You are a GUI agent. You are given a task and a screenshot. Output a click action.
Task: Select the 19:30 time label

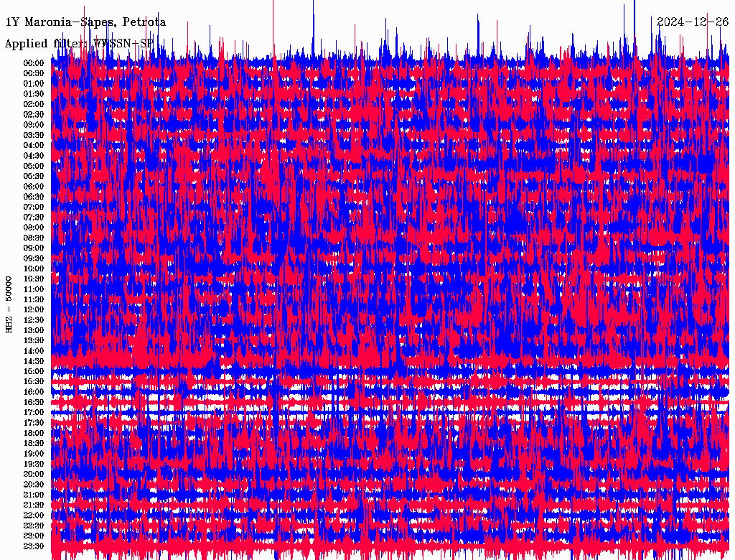(x=34, y=464)
